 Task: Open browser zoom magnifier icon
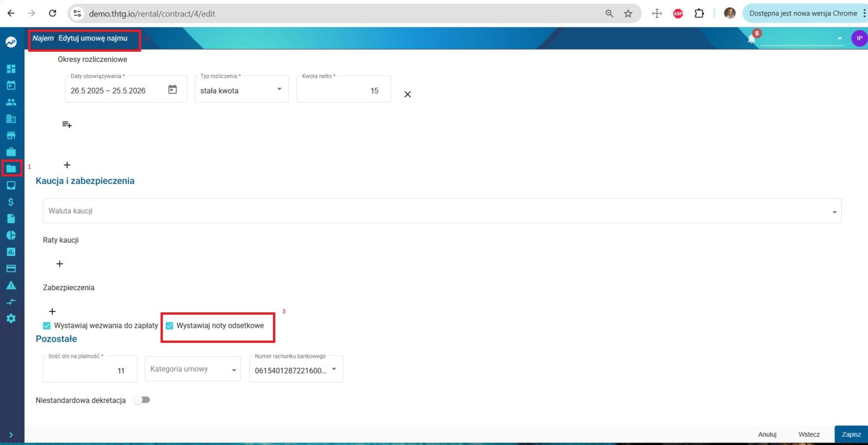[610, 14]
